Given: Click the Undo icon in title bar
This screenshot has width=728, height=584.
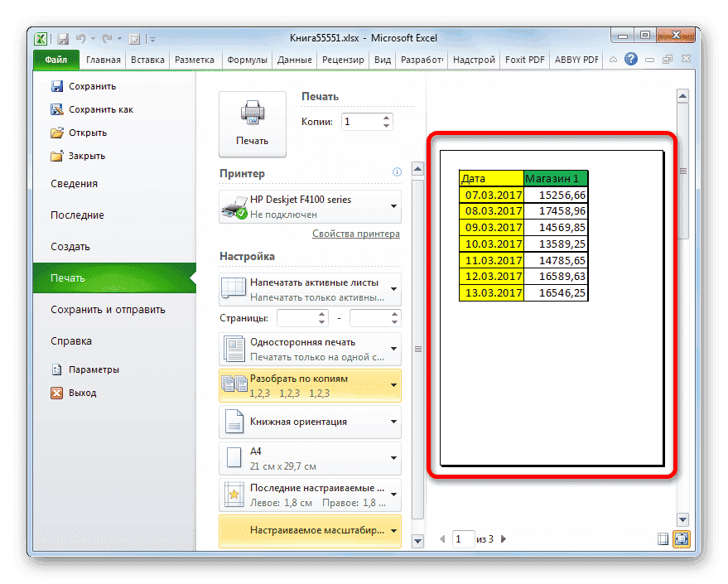Looking at the screenshot, I should click(84, 38).
